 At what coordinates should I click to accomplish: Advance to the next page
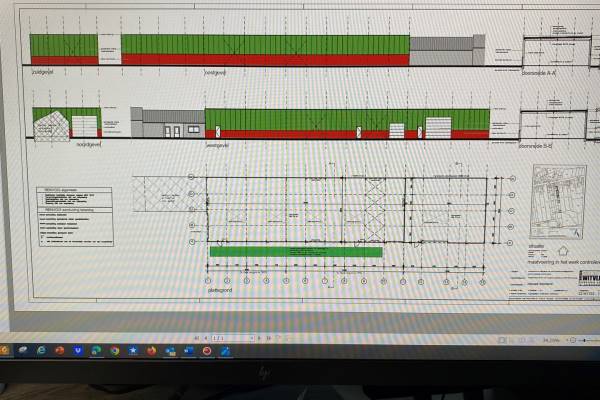pyautogui.click(x=259, y=338)
